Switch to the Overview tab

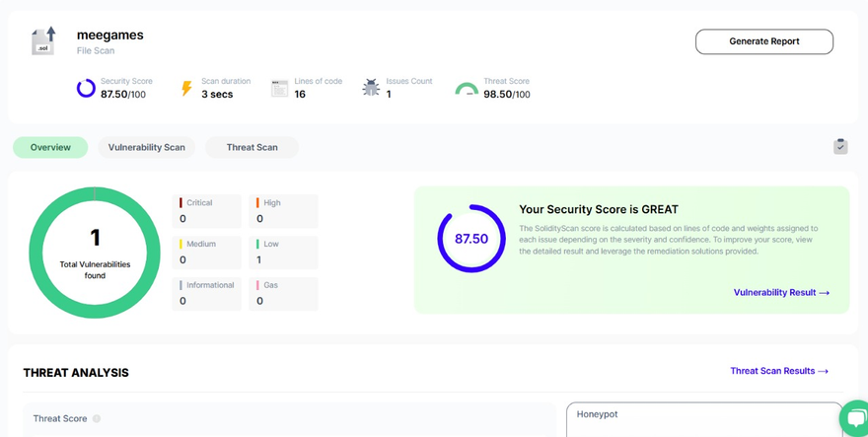pyautogui.click(x=50, y=147)
